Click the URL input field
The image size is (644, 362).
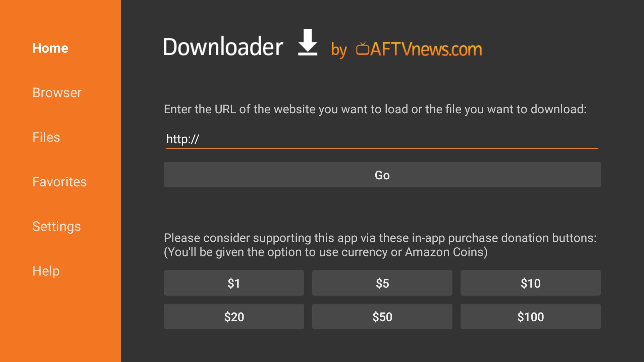point(382,138)
